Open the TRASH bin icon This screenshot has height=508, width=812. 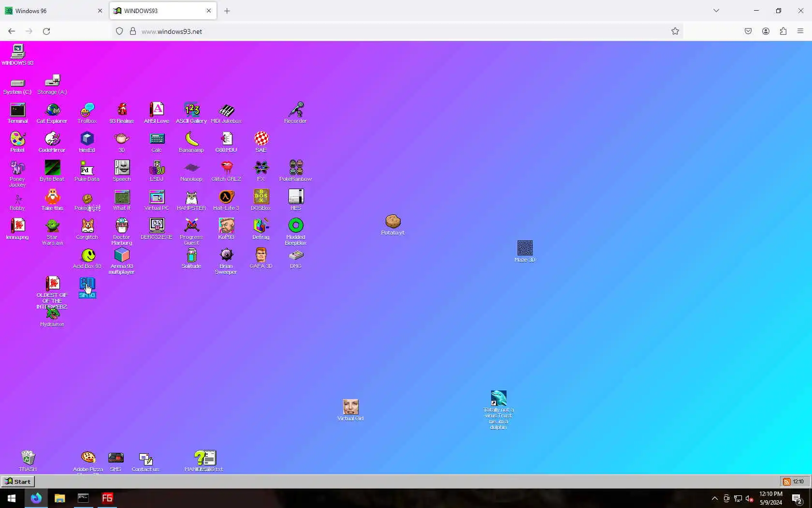tap(28, 461)
